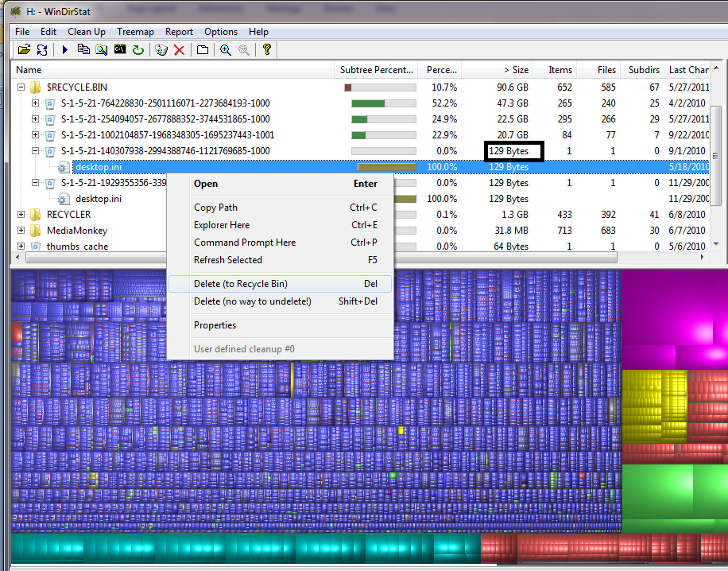Click the yellow treemap block
Viewport: 728px width, 571px height.
(x=654, y=406)
